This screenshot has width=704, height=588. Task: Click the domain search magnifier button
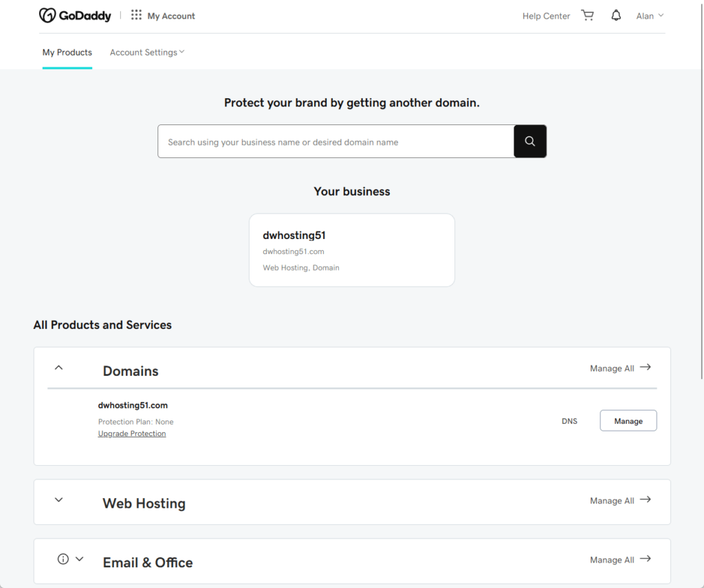point(530,142)
